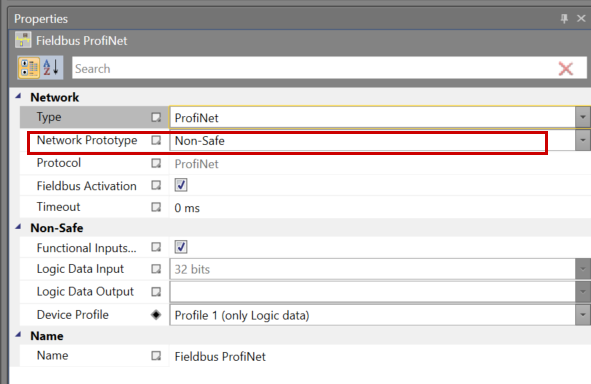Image resolution: width=591 pixels, height=384 pixels.
Task: Click the Type property marker square
Action: coord(156,117)
